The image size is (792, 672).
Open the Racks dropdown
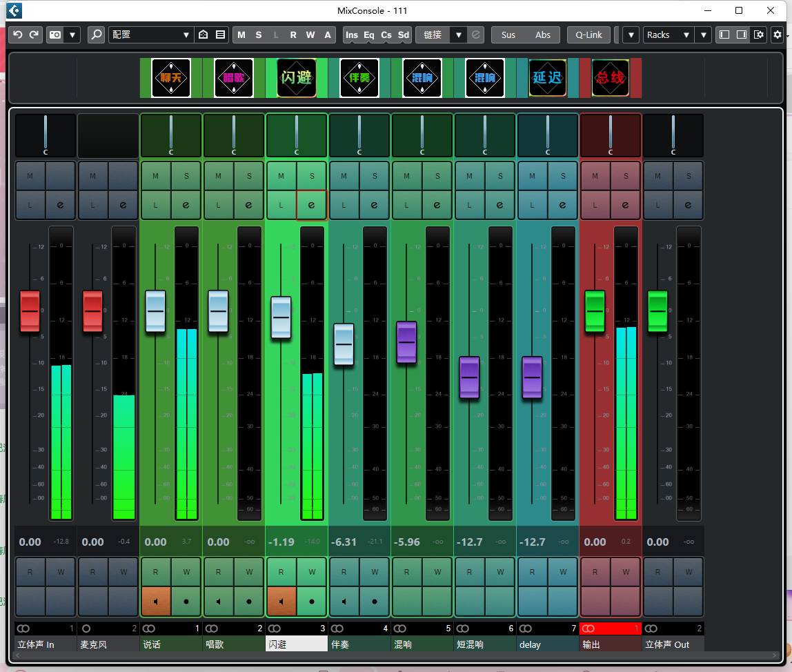tap(666, 34)
